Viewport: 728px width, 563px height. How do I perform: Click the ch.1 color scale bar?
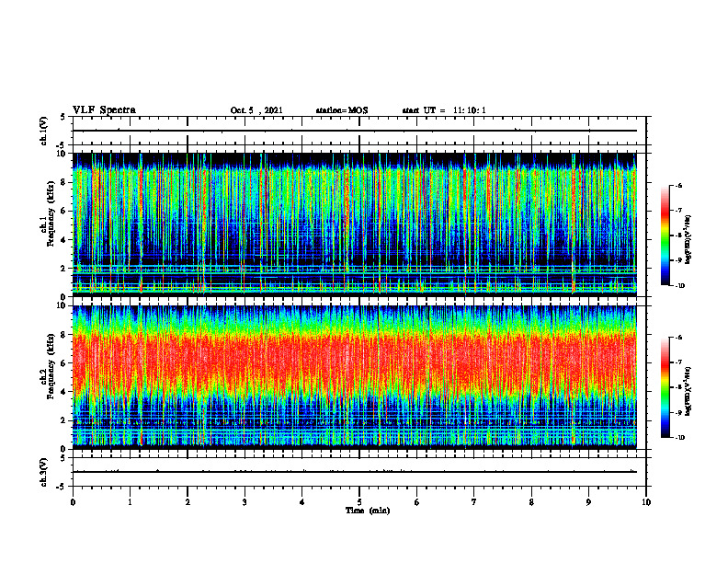[x=665, y=236]
